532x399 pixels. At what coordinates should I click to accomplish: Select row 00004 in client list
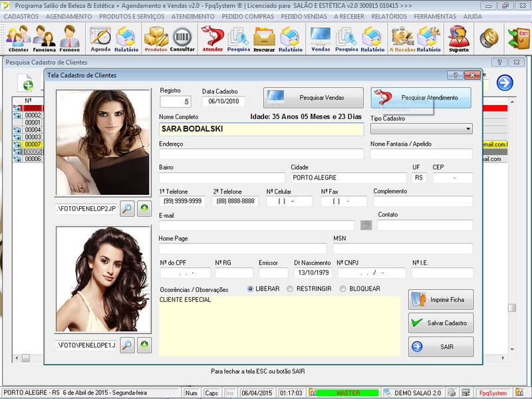[x=33, y=130]
